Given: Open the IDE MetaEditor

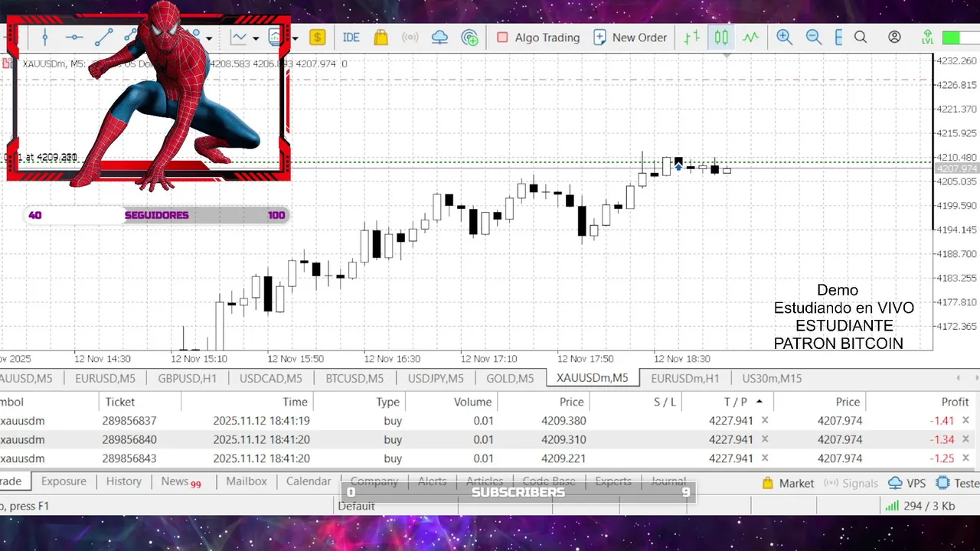Looking at the screenshot, I should pos(351,37).
